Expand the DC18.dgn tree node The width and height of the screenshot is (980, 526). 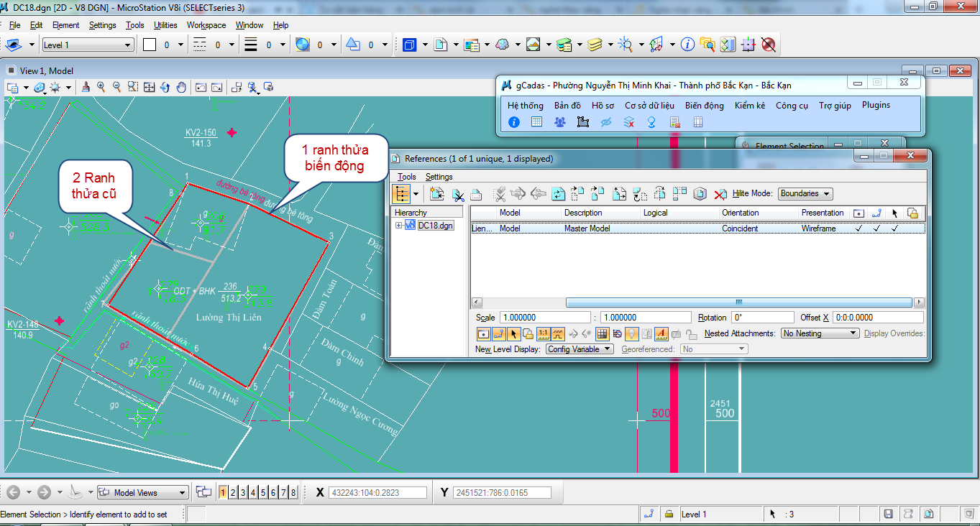coord(399,226)
